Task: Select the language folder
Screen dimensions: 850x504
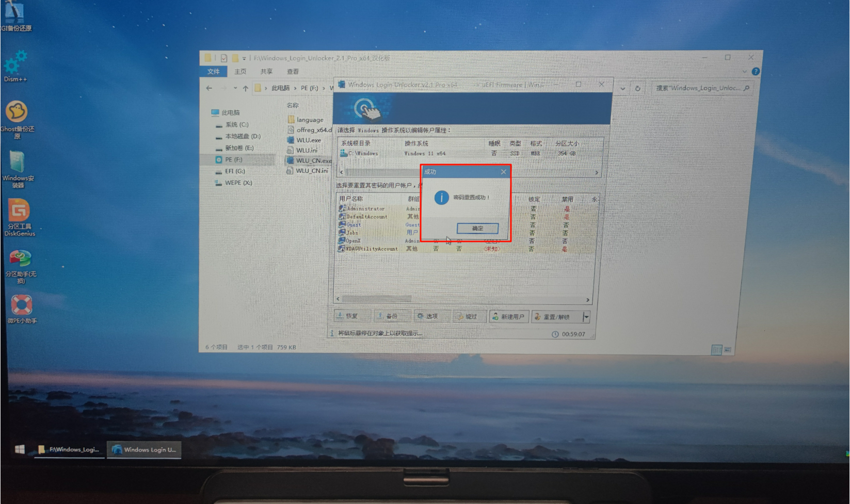Action: (x=306, y=120)
